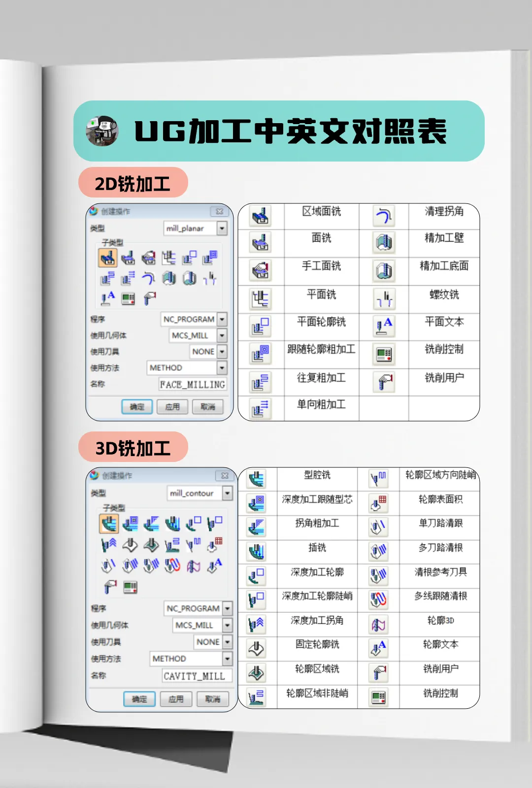Click the table icon beside 轮廓3D
Screen dimensions: 532x788
click(379, 624)
